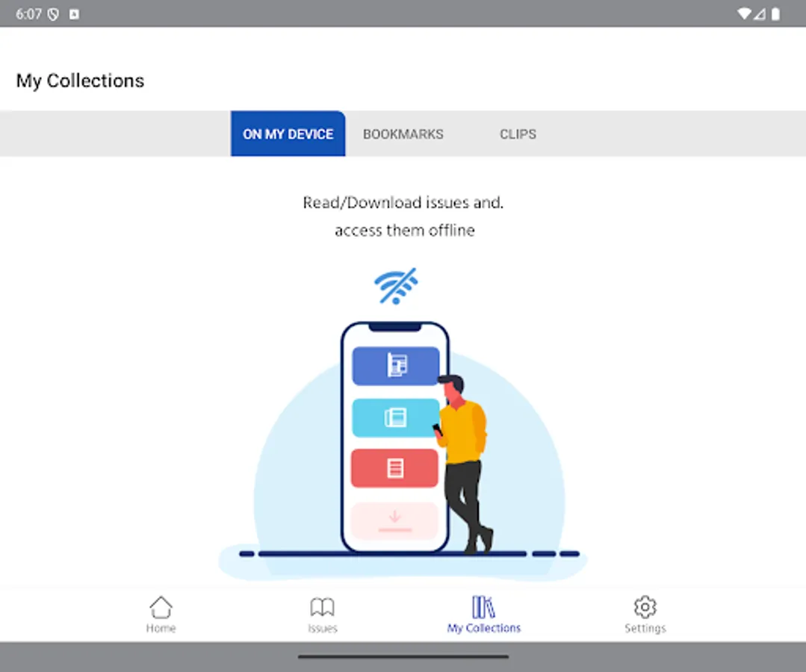Click the My Collections page title
806x672 pixels.
coord(79,80)
